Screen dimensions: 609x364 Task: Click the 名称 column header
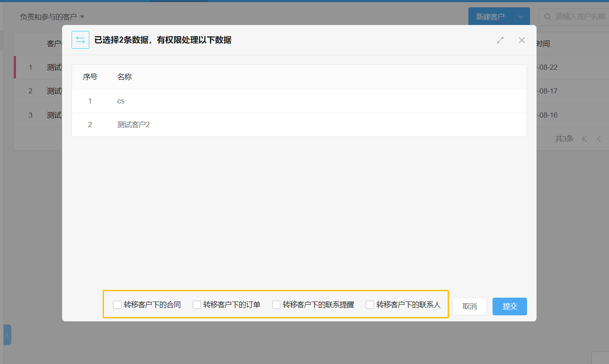pos(125,77)
